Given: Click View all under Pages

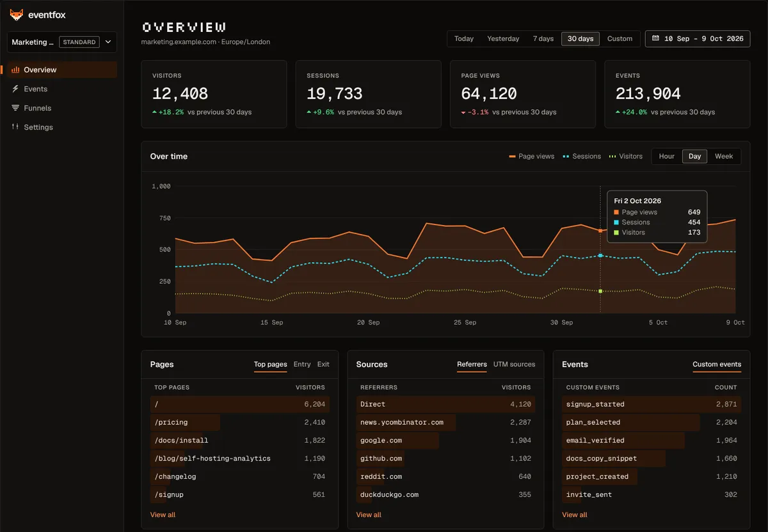Looking at the screenshot, I should (x=163, y=515).
